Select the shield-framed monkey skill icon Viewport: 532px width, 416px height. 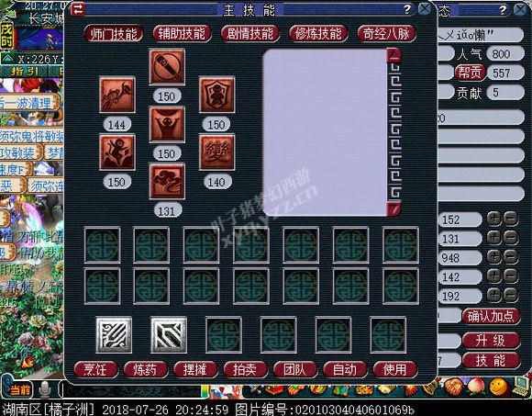pos(216,95)
